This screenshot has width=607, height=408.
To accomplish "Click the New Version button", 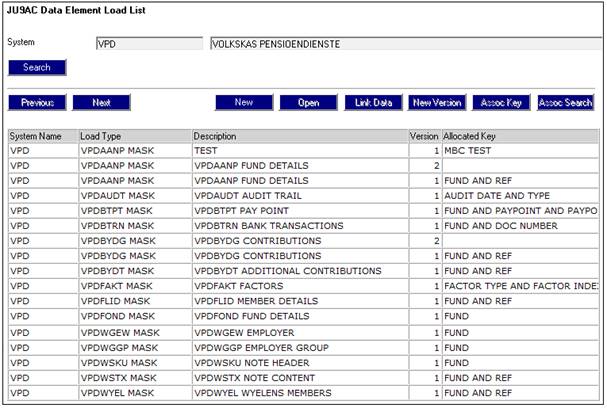I will (437, 103).
